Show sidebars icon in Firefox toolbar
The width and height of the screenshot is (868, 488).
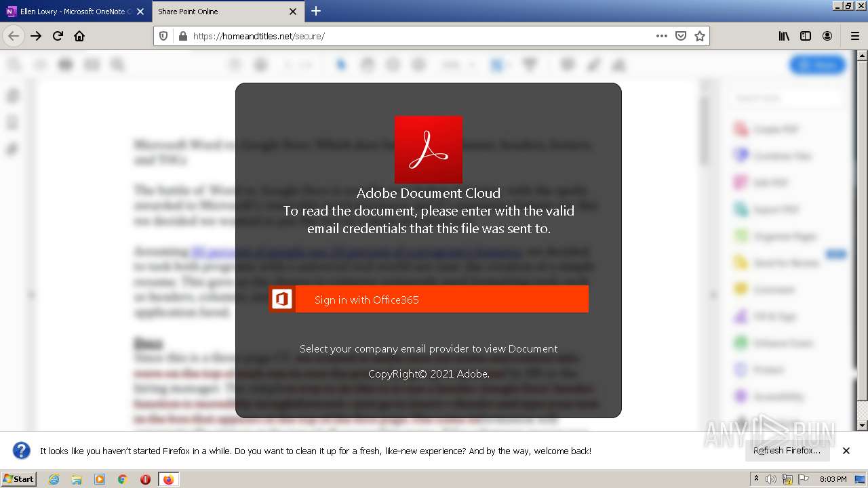(x=806, y=36)
